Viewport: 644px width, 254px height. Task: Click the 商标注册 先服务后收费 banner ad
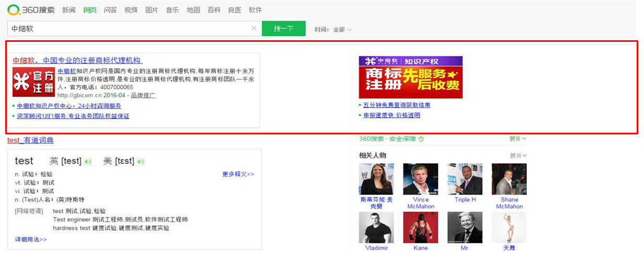[x=410, y=77]
